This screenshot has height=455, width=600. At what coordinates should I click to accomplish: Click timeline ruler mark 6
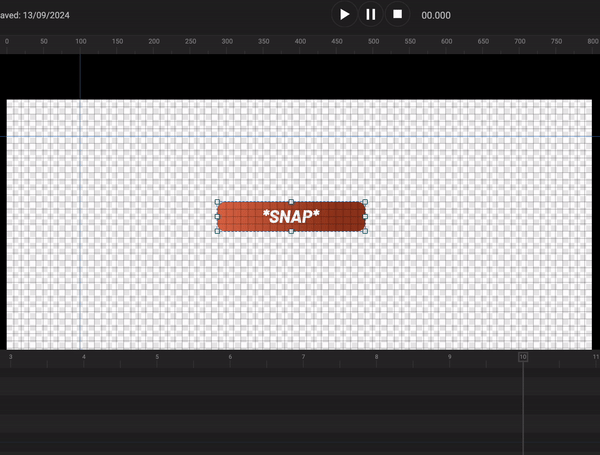pos(230,357)
